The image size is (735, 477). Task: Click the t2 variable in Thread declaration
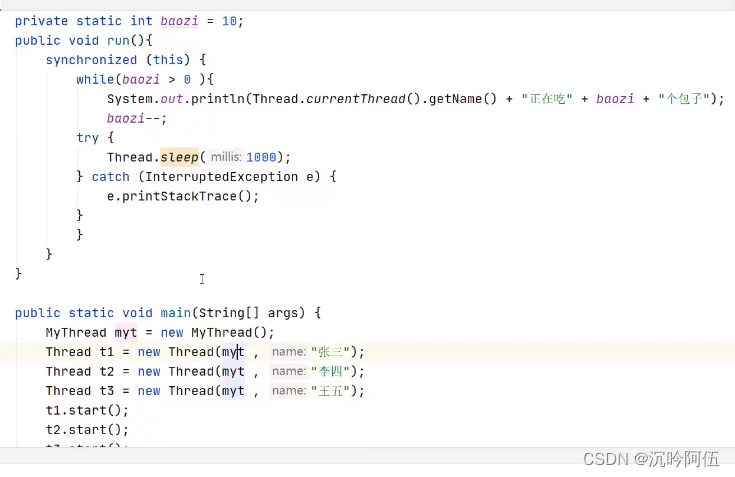coord(106,372)
